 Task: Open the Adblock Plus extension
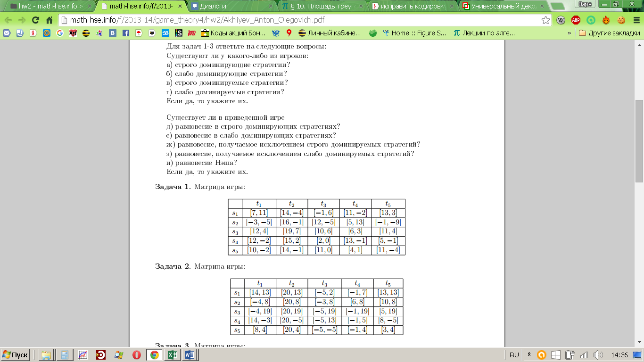pyautogui.click(x=576, y=20)
